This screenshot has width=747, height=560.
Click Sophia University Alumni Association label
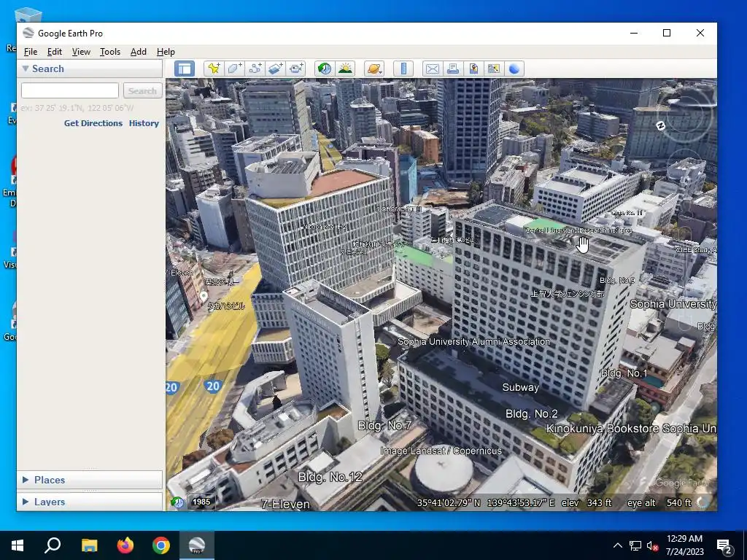(473, 341)
